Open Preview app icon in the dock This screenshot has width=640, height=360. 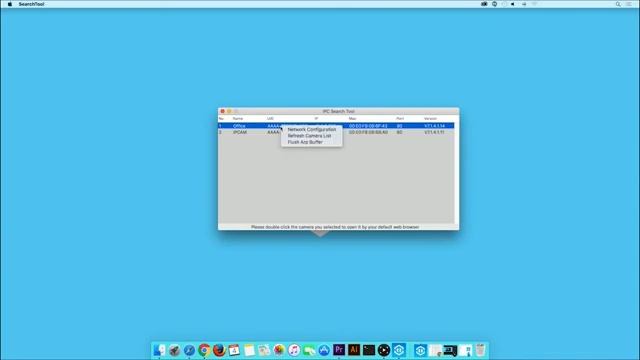pos(264,350)
